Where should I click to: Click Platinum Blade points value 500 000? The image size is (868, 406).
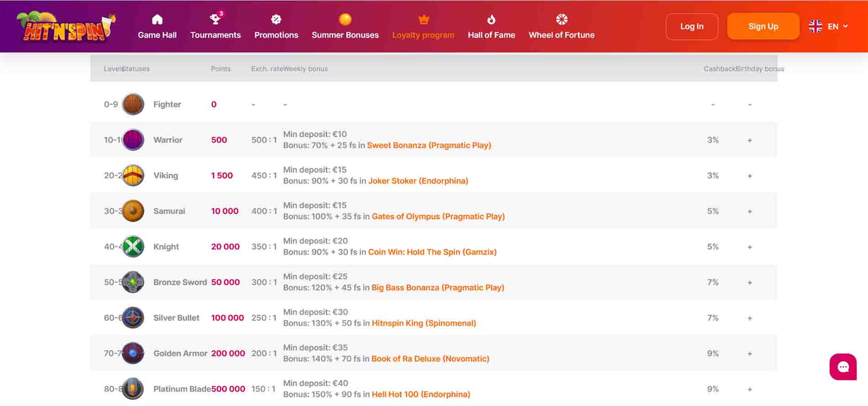228,389
